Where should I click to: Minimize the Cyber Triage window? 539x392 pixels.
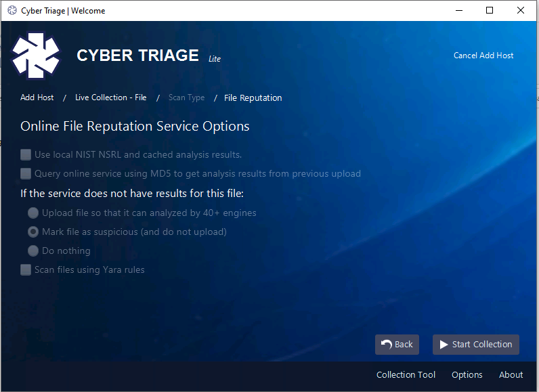459,10
